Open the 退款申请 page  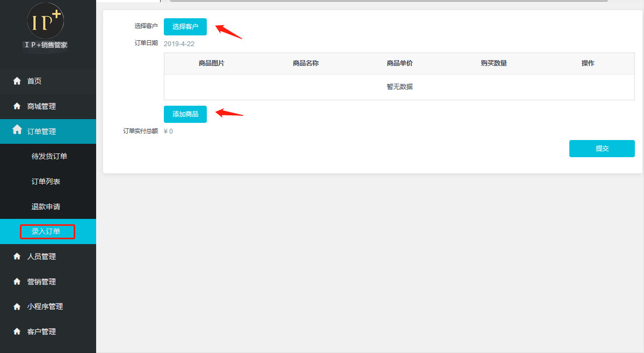tap(46, 207)
